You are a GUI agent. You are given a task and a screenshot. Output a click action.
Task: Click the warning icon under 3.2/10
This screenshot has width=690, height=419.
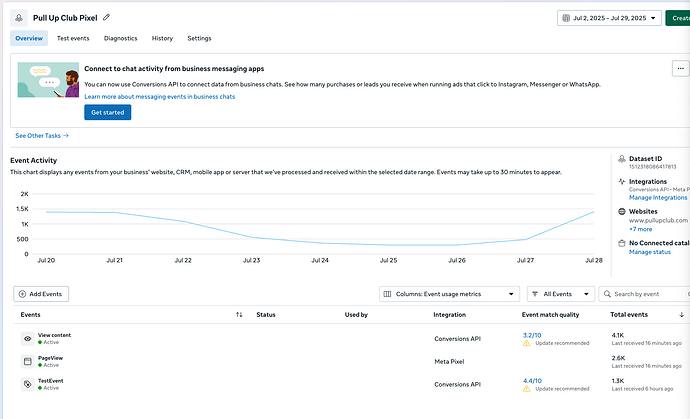point(526,343)
